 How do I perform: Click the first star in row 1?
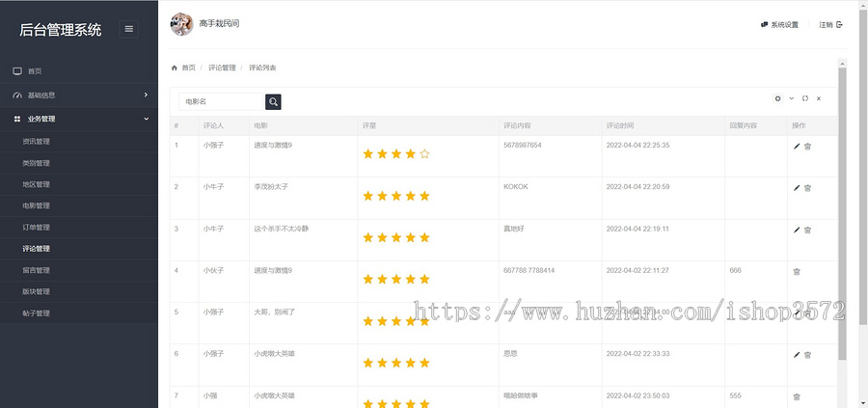click(x=368, y=154)
